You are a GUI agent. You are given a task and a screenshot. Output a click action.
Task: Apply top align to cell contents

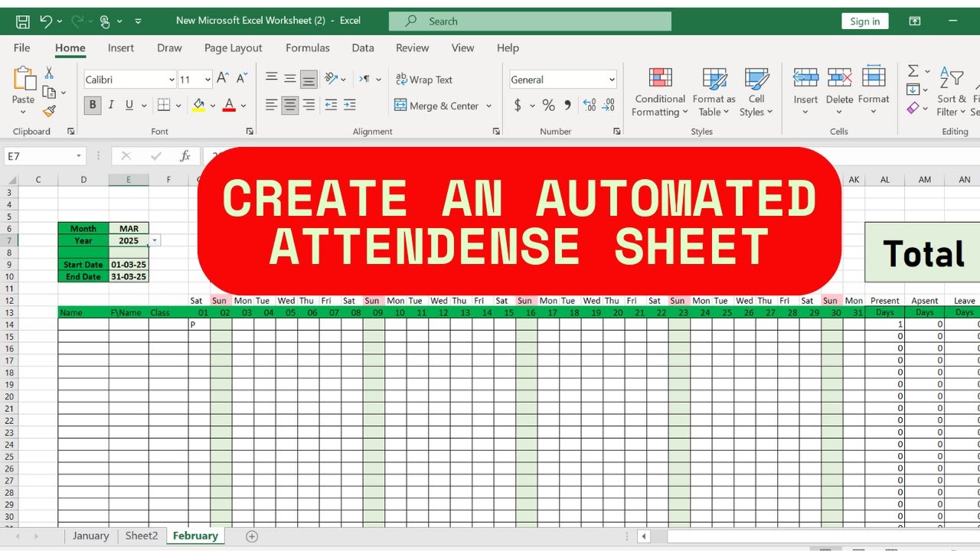271,78
